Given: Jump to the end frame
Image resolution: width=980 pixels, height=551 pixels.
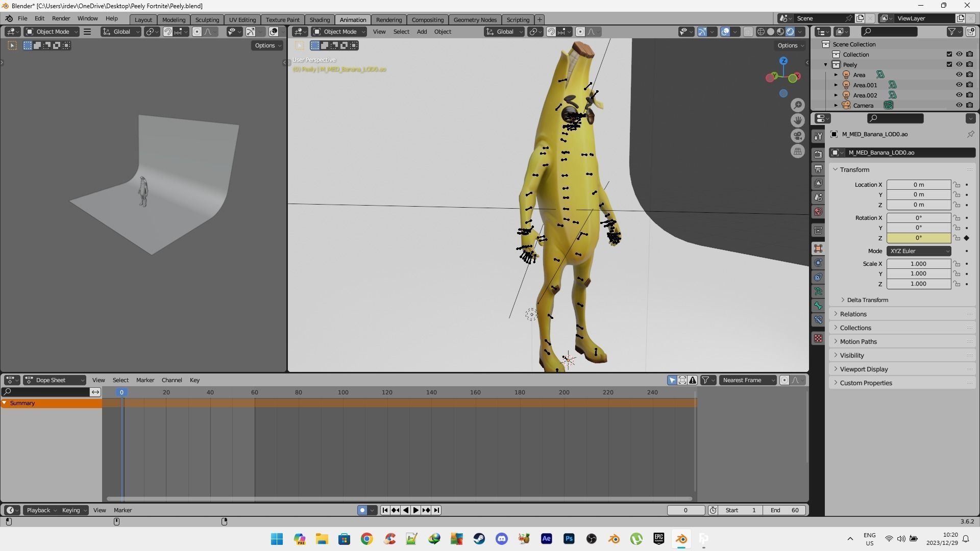Looking at the screenshot, I should pyautogui.click(x=436, y=510).
